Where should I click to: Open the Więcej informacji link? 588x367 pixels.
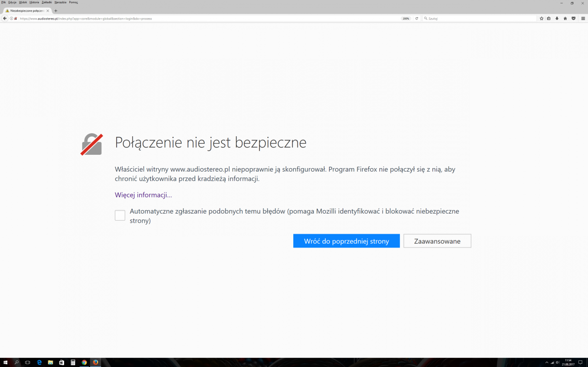(143, 195)
